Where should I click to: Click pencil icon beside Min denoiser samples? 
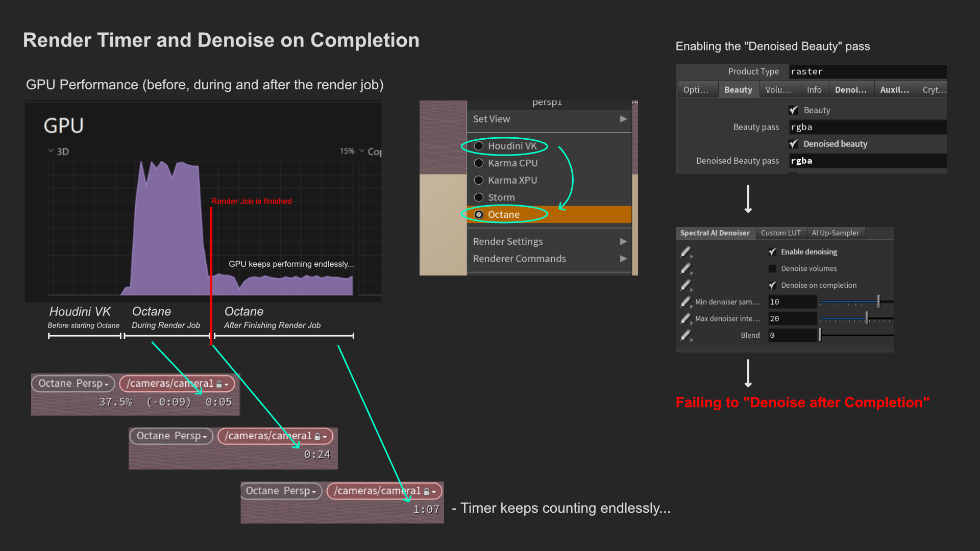[x=685, y=302]
